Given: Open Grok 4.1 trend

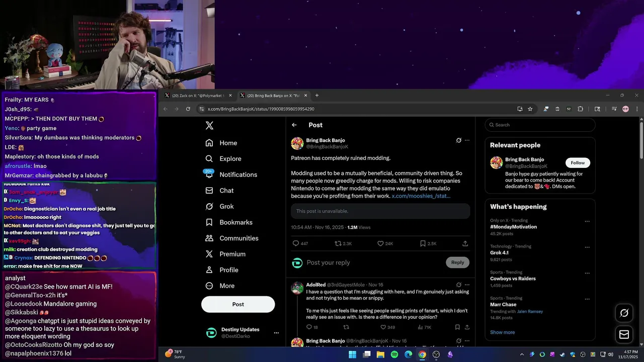Looking at the screenshot, I should pyautogui.click(x=499, y=253).
